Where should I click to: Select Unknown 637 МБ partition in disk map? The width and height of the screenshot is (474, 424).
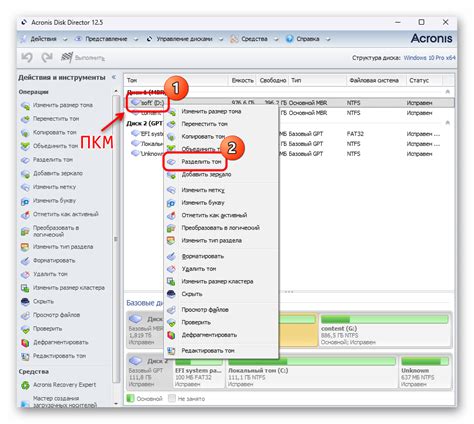point(425,372)
